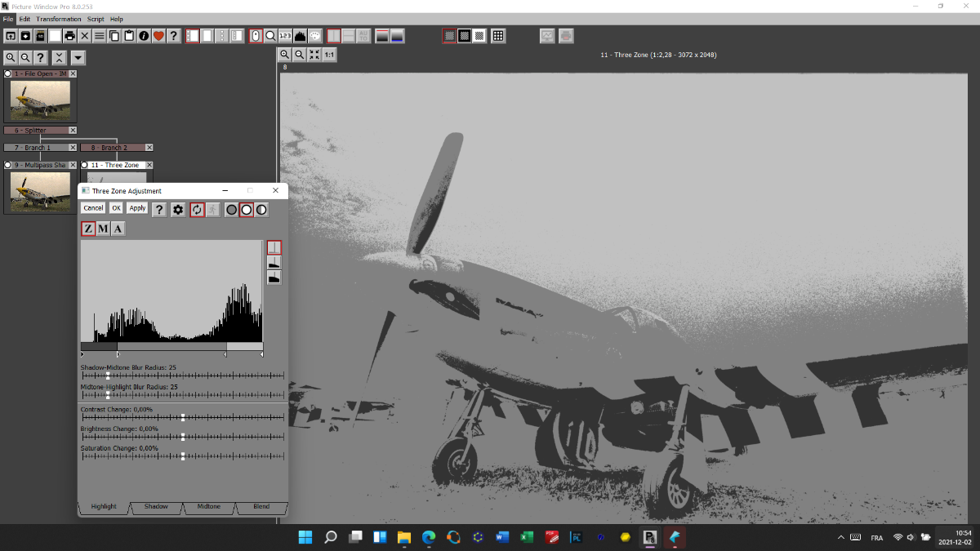Screen dimensions: 980x551
Task: Click the auto-refresh preview arrows icon
Action: pos(197,209)
